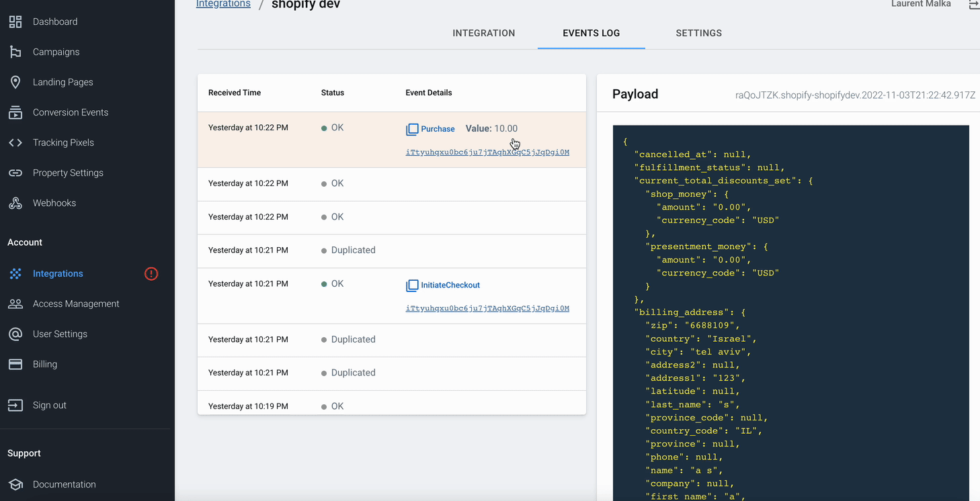Click the Status column header

(333, 93)
